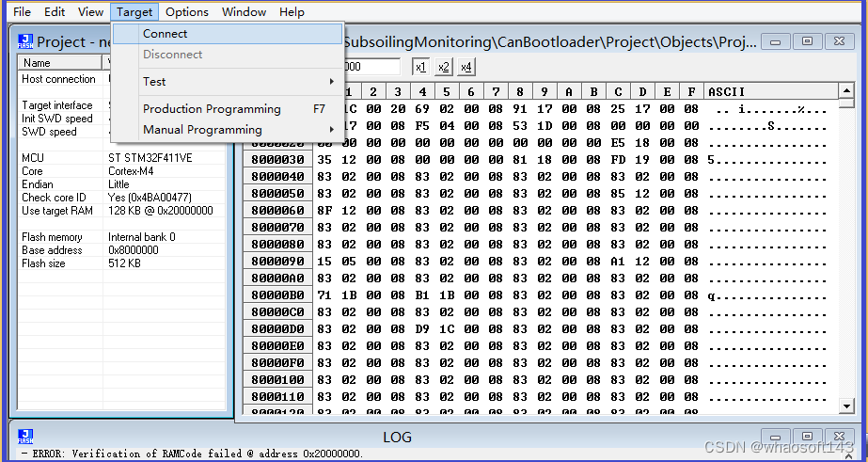Select the Use target RAM value

(x=161, y=211)
